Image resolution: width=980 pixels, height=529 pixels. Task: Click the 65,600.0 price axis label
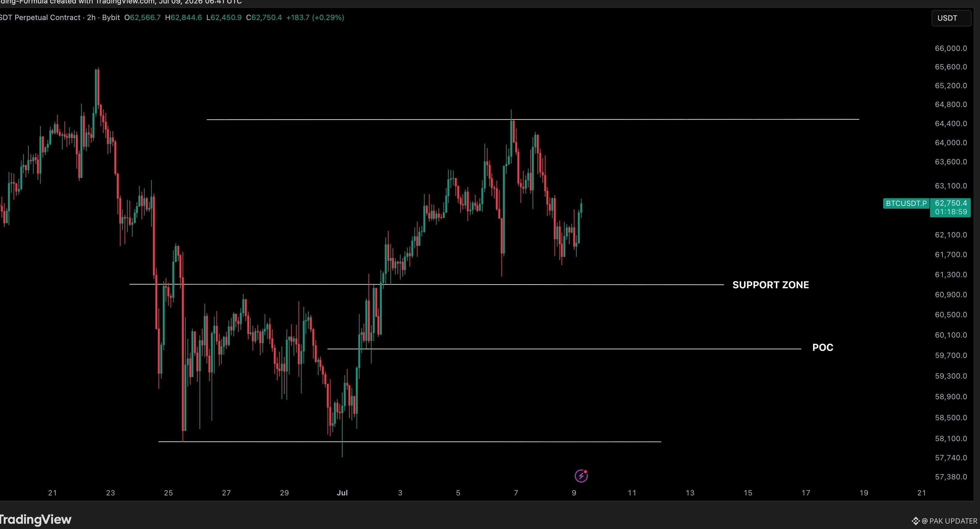click(951, 67)
